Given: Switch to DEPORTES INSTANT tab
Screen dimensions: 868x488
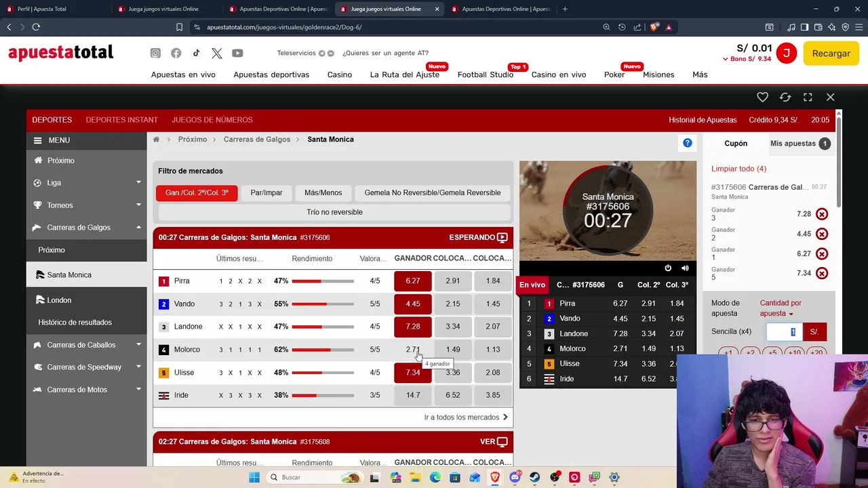Looking at the screenshot, I should 122,120.
